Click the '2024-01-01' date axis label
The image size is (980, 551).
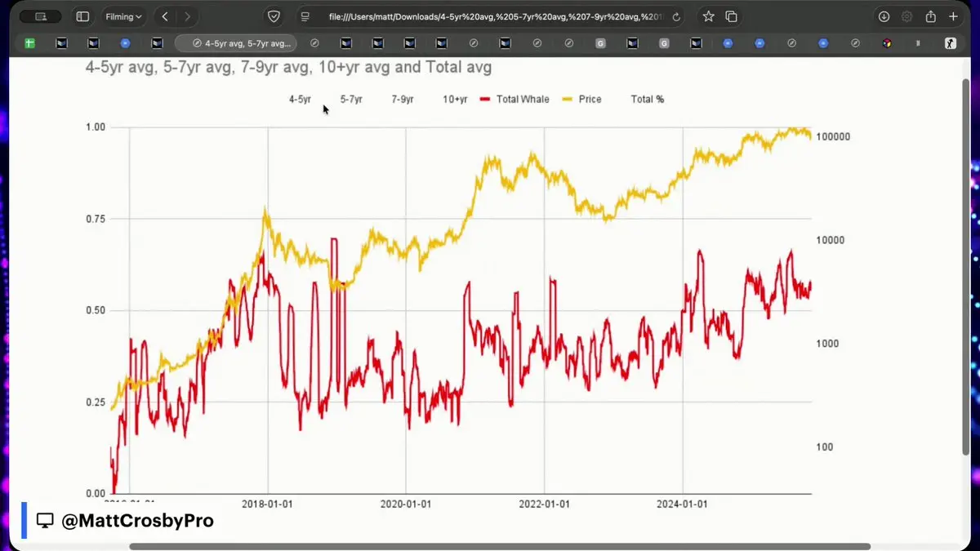pos(683,504)
